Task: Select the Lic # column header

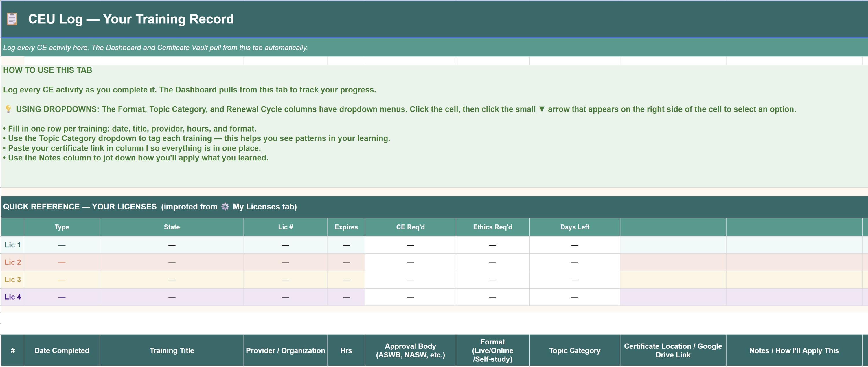Action: coord(285,227)
